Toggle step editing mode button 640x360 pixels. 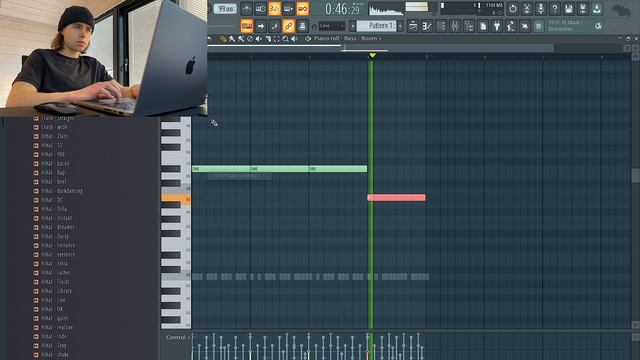(275, 26)
